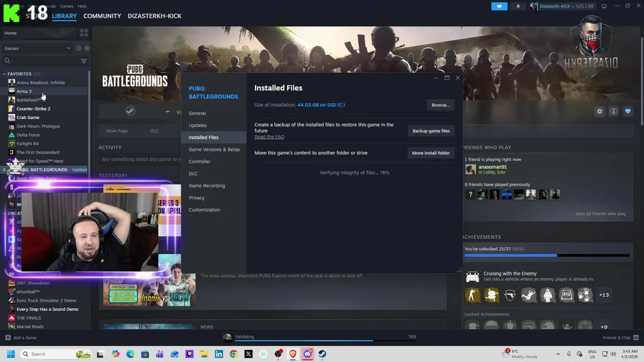Open the Windows Start menu
This screenshot has height=362, width=644.
11,354
